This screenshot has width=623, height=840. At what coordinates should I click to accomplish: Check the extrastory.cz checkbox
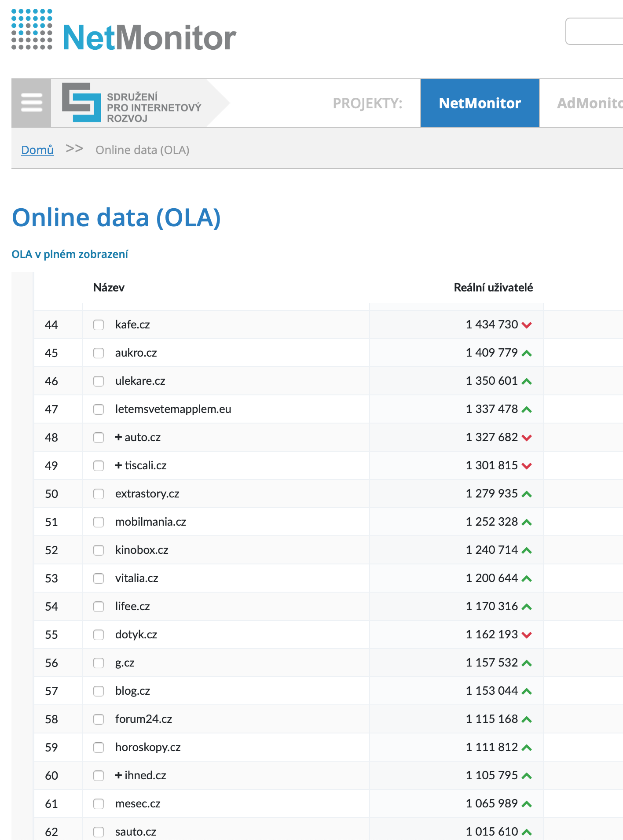pos(99,494)
